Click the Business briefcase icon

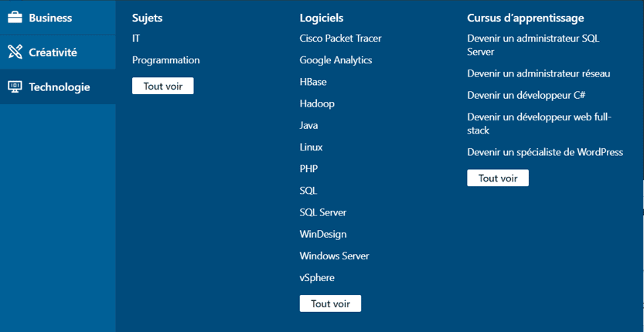pos(15,18)
